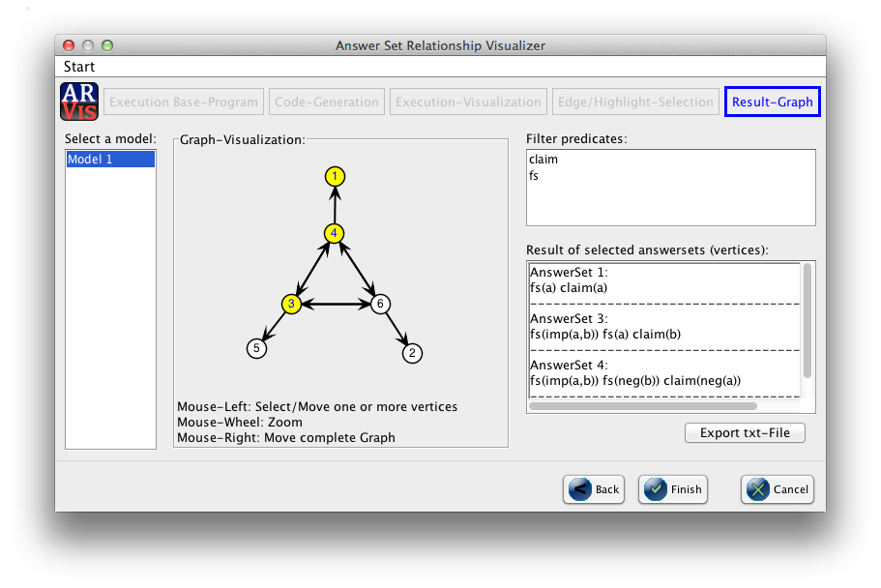Select Model 1 in the model list
This screenshot has width=881, height=588.
[110, 160]
